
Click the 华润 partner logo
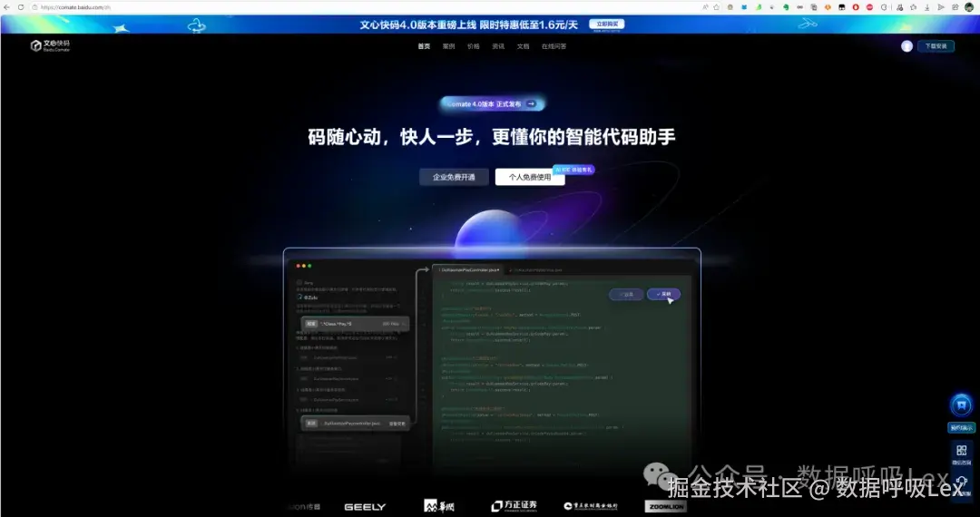pyautogui.click(x=439, y=506)
